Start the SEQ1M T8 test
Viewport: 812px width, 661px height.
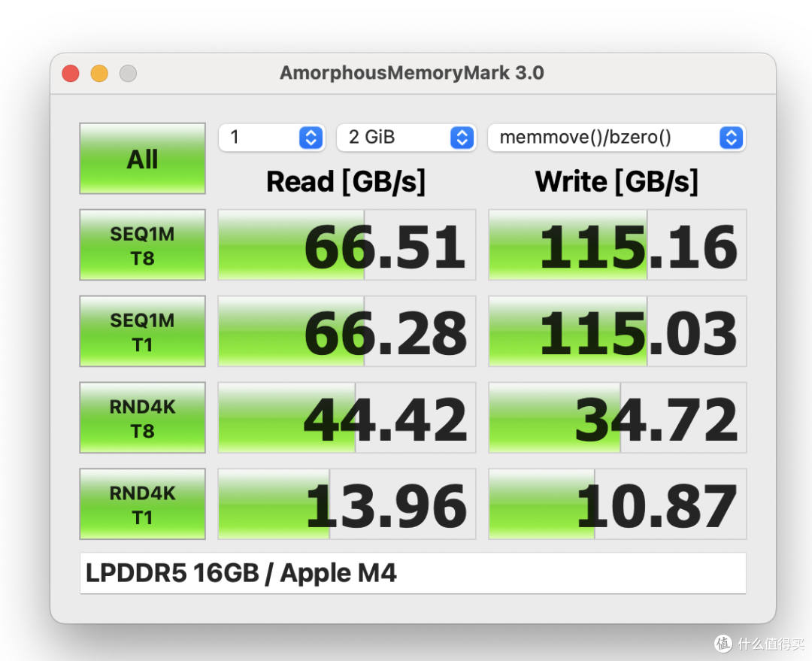(x=142, y=245)
